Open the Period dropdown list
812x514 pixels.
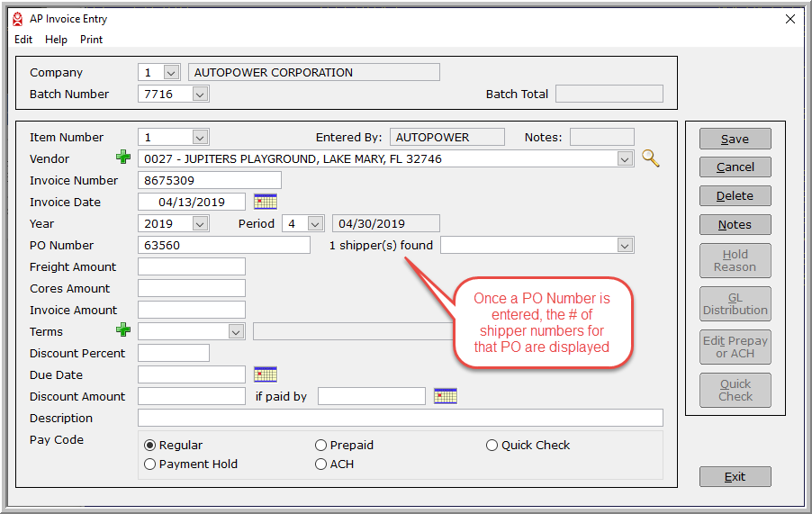(315, 223)
